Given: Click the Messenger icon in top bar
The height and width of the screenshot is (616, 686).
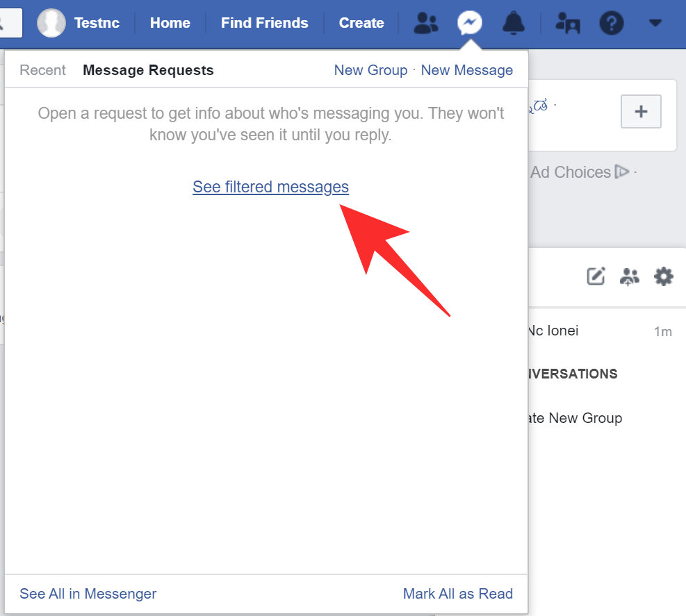Looking at the screenshot, I should point(469,23).
